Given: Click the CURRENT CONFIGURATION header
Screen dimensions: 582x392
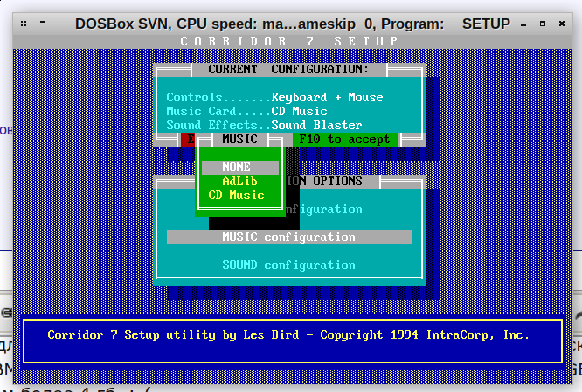Looking at the screenshot, I should pos(288,69).
